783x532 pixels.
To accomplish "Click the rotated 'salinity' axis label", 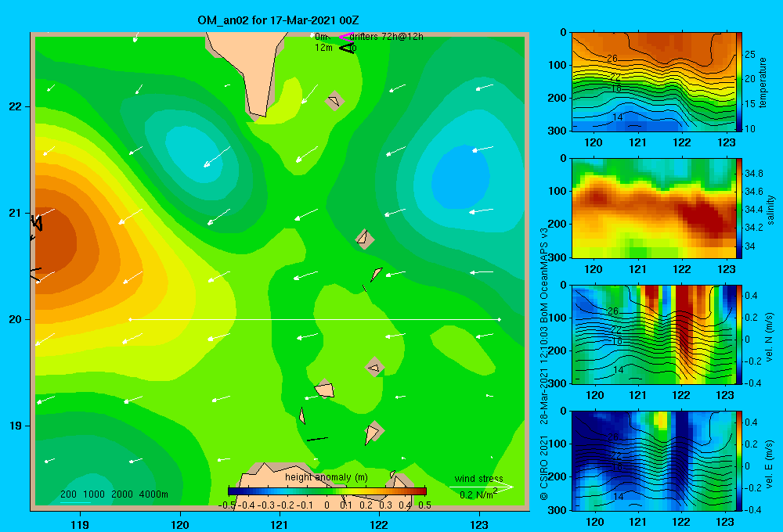I will pyautogui.click(x=770, y=210).
